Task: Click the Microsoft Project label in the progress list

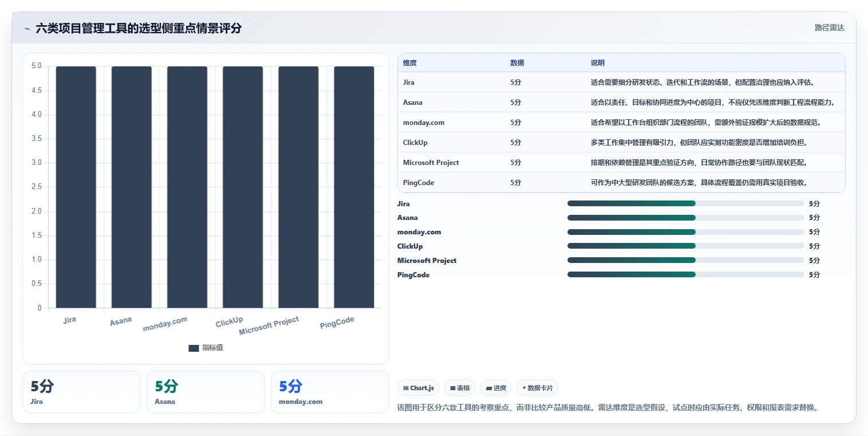Action: (x=427, y=261)
